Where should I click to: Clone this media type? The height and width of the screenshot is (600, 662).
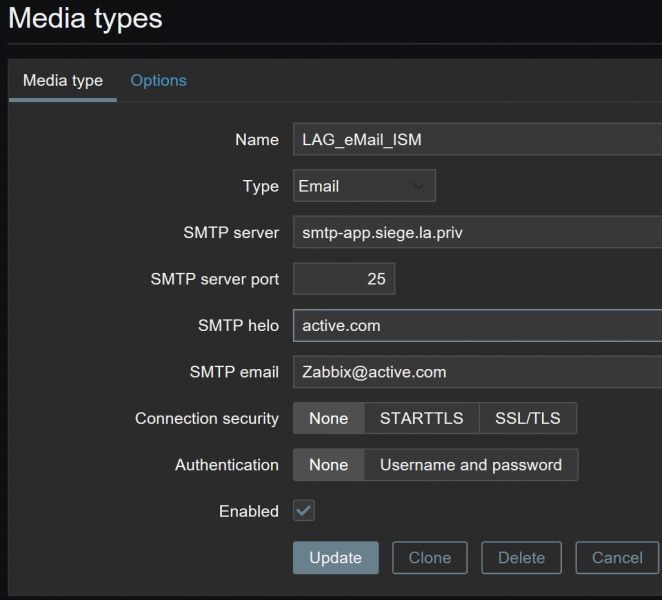click(x=430, y=557)
